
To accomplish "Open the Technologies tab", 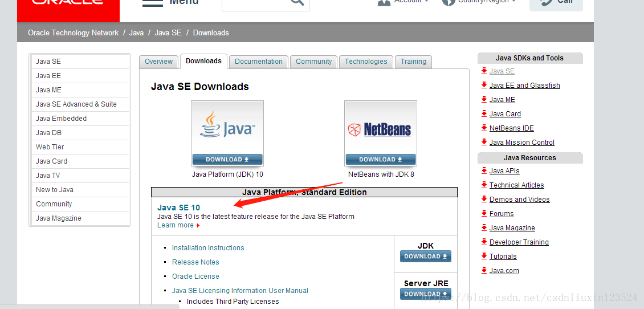I will pos(366,62).
